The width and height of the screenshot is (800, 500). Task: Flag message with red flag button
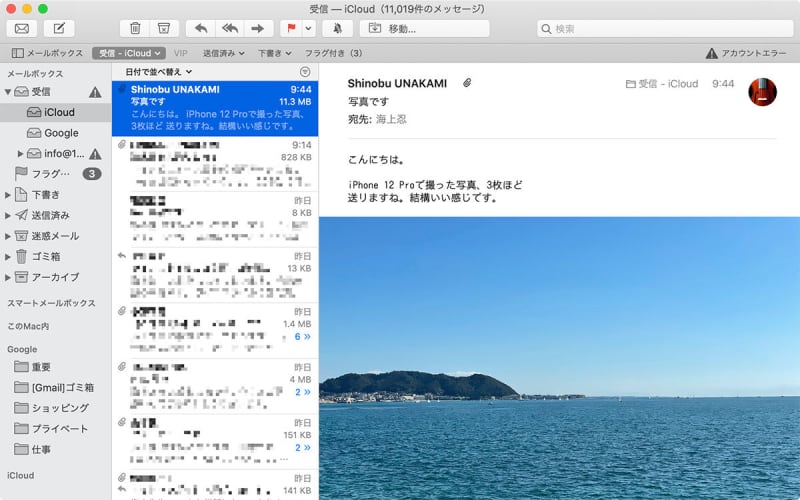pos(291,29)
